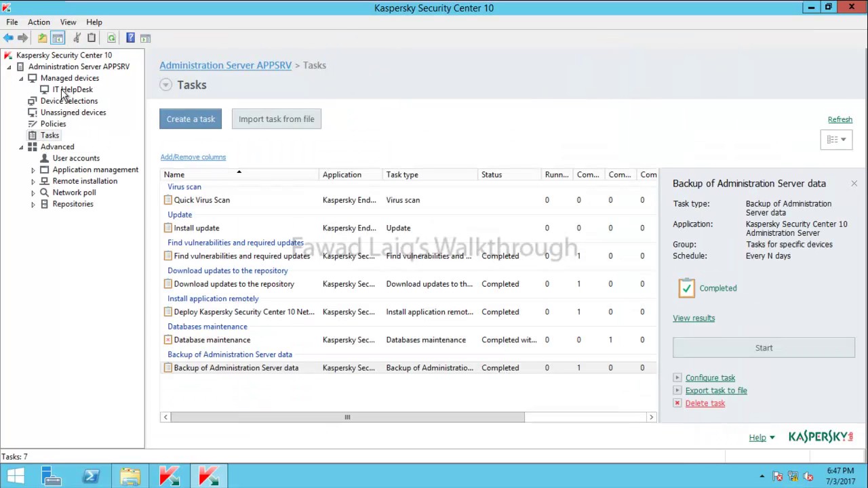This screenshot has width=868, height=488.
Task: Collapse the Advanced tree node
Action: [x=21, y=147]
